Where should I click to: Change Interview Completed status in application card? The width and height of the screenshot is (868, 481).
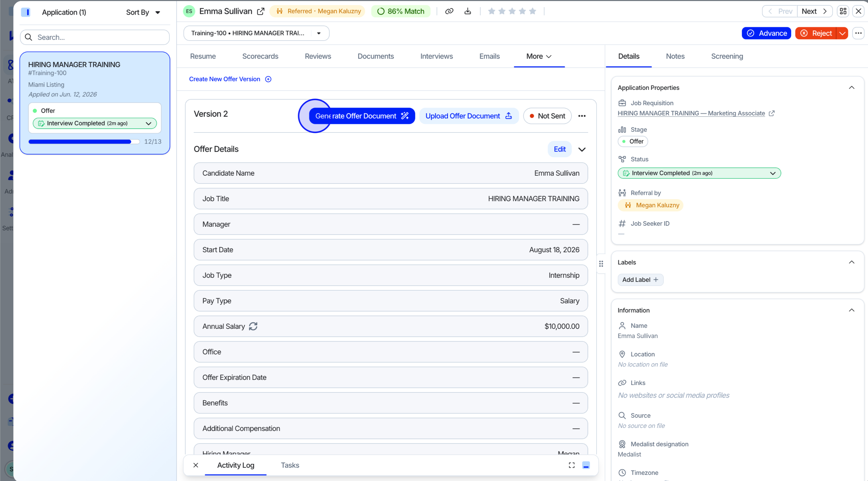coord(95,123)
